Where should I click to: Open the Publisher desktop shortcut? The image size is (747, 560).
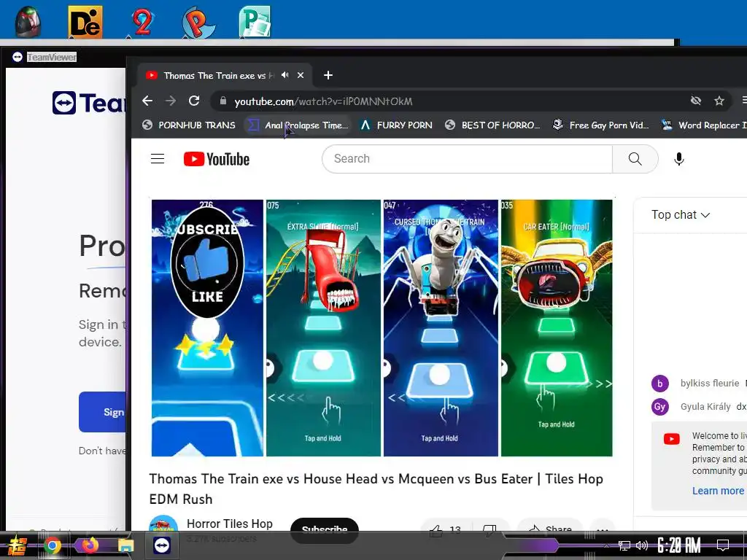tap(255, 22)
